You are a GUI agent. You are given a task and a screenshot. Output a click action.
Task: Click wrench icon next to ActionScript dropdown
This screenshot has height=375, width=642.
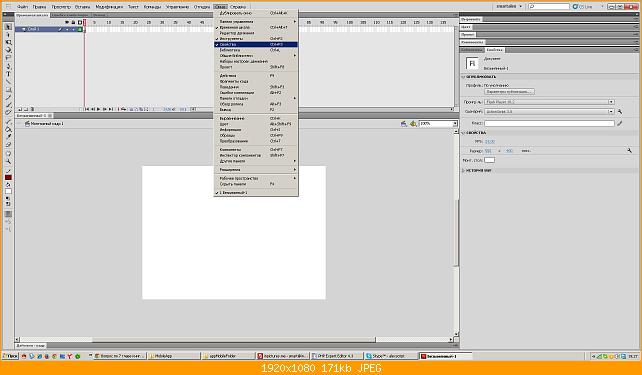click(620, 111)
